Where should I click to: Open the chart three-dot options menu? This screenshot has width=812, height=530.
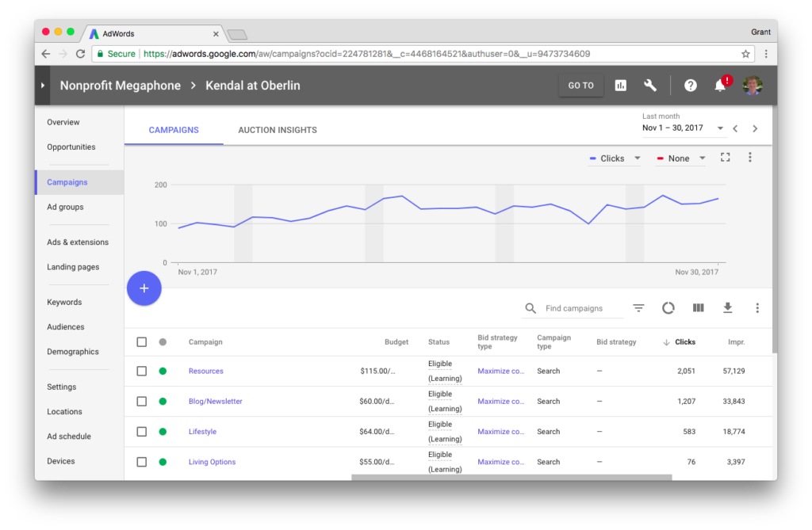(750, 158)
